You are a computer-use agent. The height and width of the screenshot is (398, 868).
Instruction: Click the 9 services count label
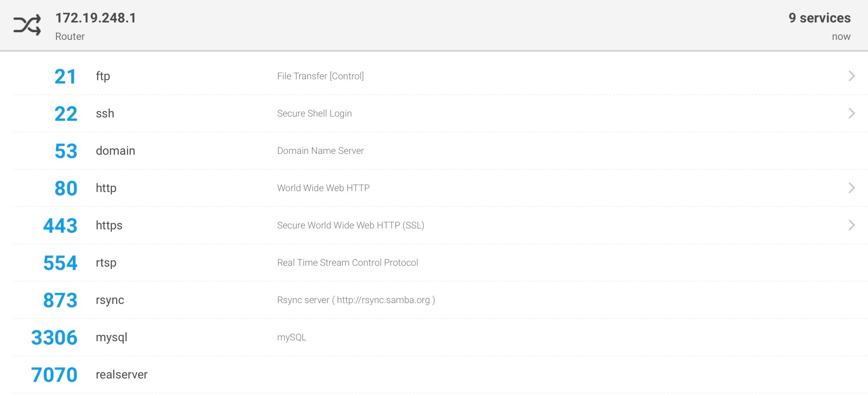[819, 18]
